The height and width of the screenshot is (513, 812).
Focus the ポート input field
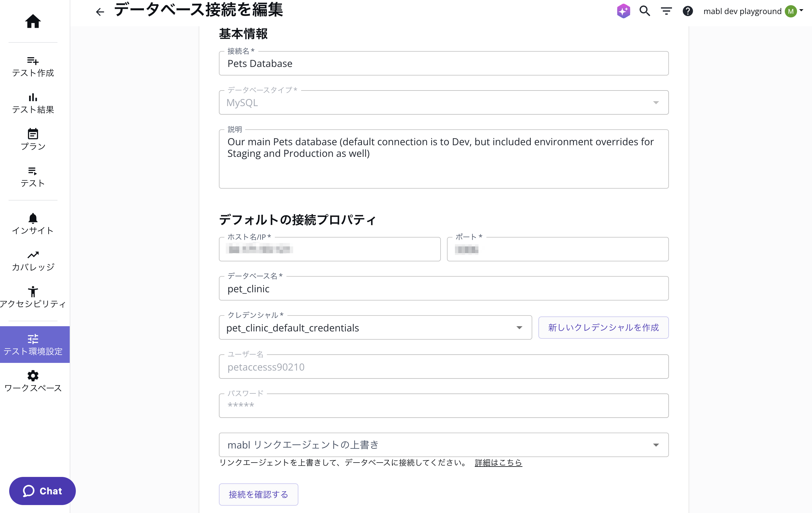[557, 249]
